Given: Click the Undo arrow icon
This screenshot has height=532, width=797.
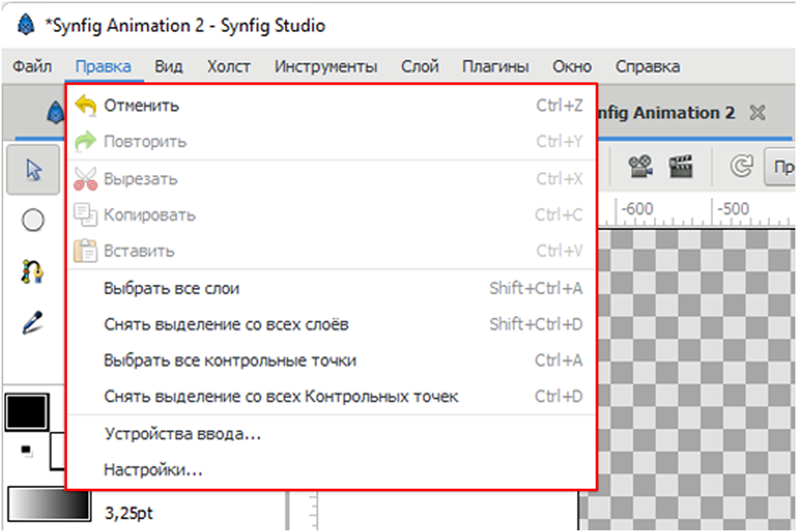Looking at the screenshot, I should point(86,106).
